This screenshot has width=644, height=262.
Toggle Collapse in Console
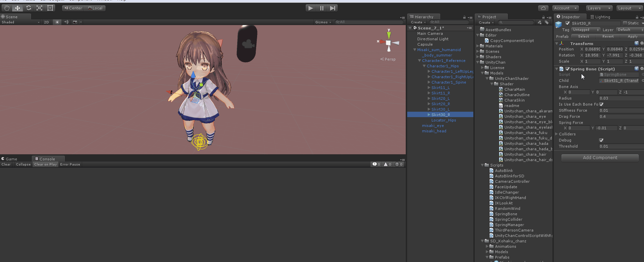23,165
